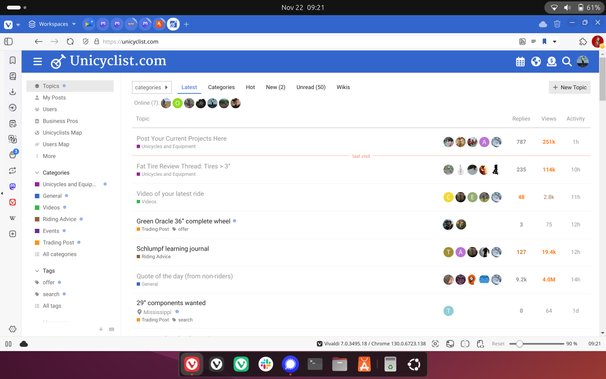The width and height of the screenshot is (606, 379).
Task: Open page actions in status bar
Action: pyautogui.click(x=480, y=344)
